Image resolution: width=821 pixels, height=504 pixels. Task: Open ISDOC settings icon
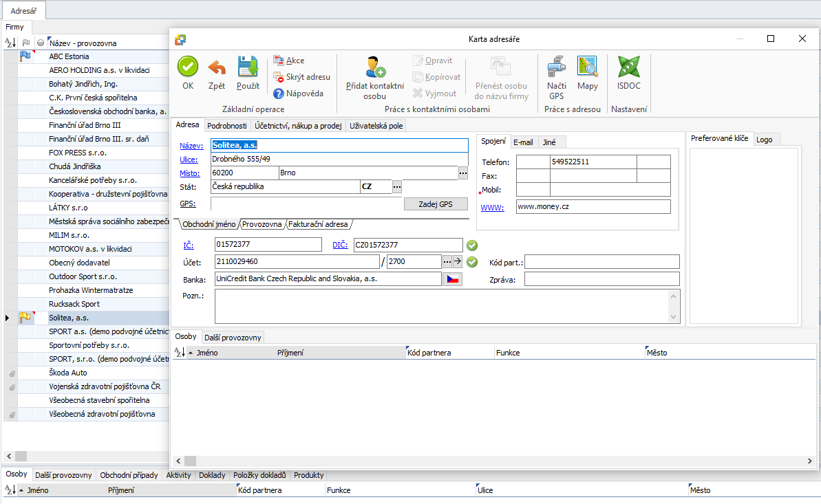pyautogui.click(x=629, y=67)
